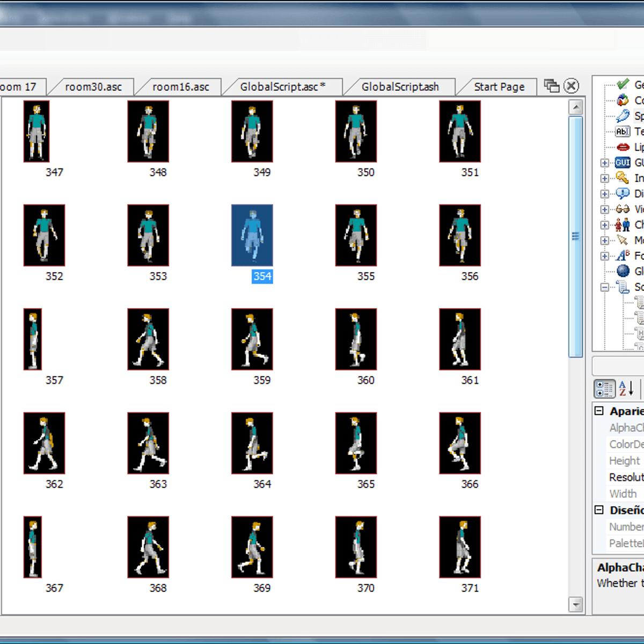Collapse the Diseño property category
644x644 pixels.
coord(599,510)
